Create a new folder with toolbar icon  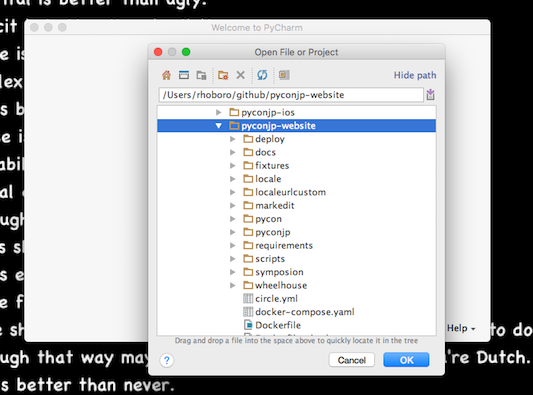pyautogui.click(x=223, y=75)
